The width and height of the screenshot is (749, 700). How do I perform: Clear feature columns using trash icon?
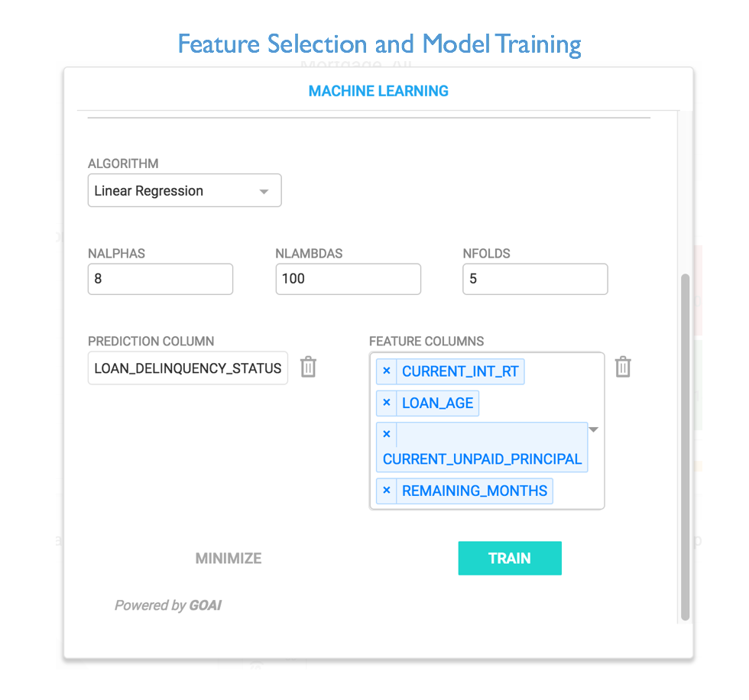[623, 367]
